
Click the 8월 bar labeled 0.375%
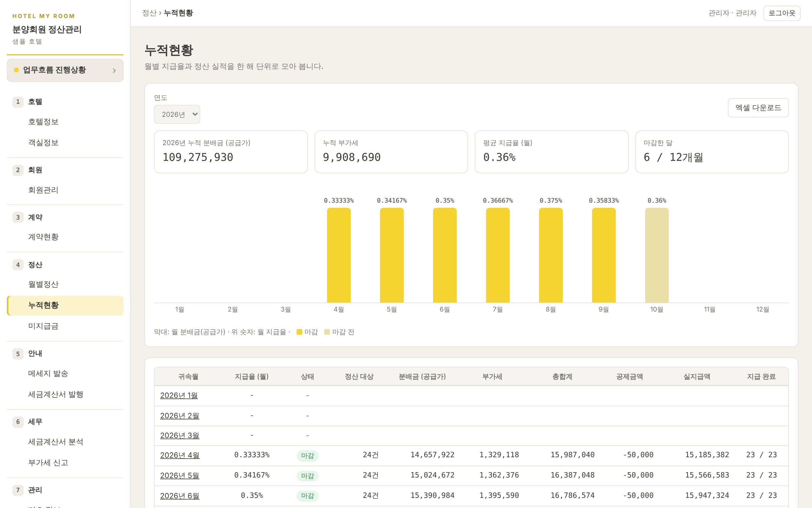[x=551, y=255]
